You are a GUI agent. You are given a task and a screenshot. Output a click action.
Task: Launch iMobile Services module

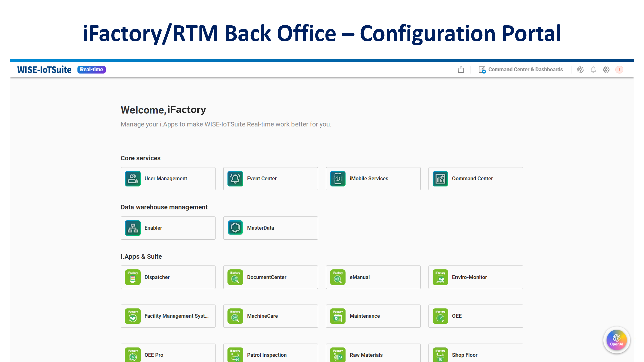(373, 179)
